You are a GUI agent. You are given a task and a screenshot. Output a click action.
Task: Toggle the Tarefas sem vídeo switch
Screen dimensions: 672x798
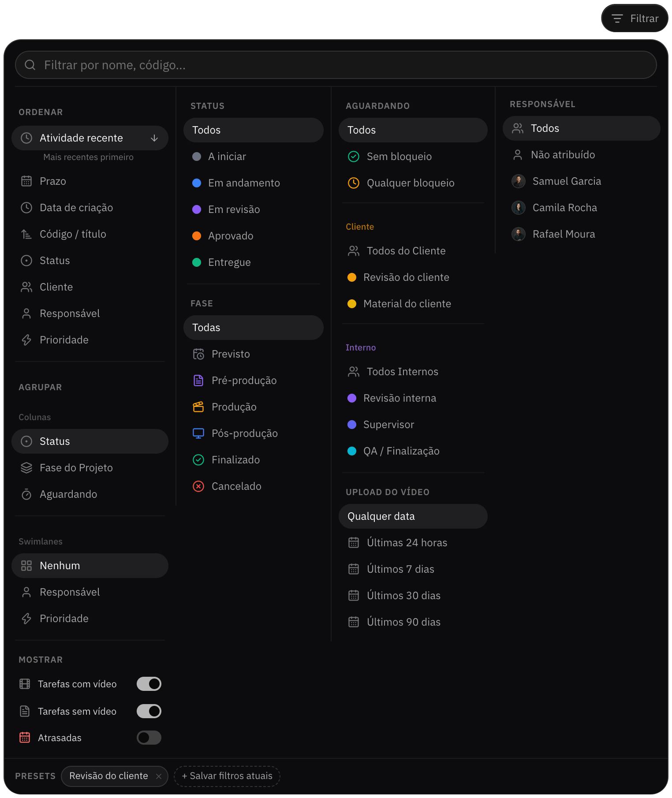[x=149, y=711]
